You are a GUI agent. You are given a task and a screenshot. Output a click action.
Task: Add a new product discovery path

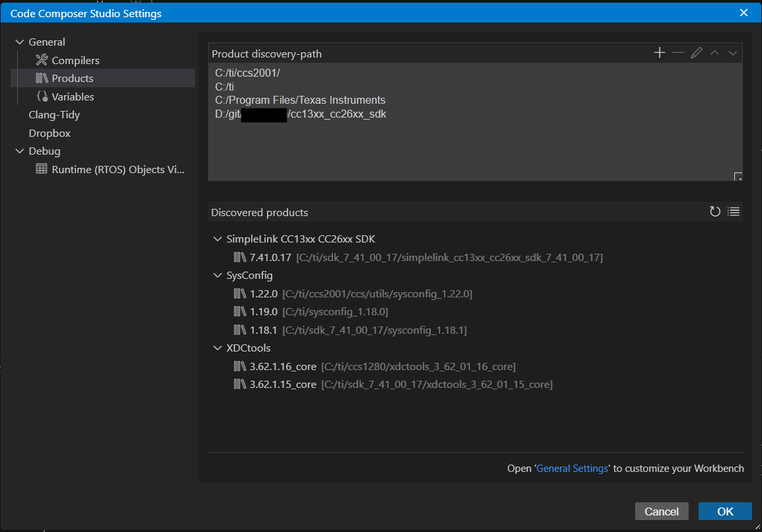click(660, 53)
